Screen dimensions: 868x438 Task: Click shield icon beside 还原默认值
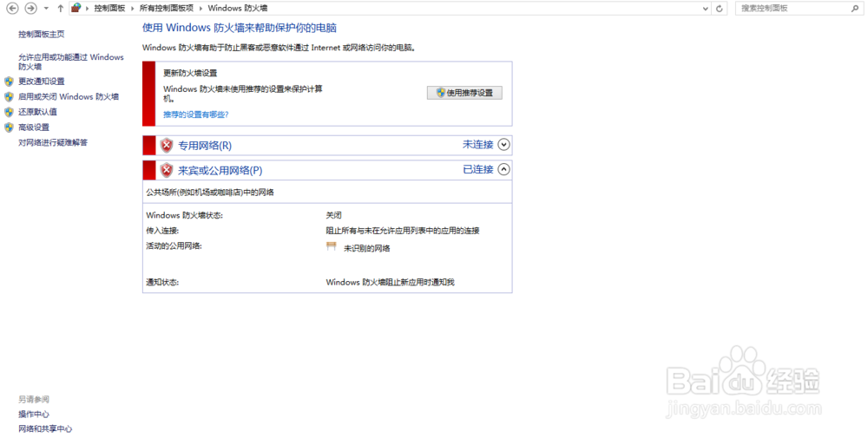(9, 112)
